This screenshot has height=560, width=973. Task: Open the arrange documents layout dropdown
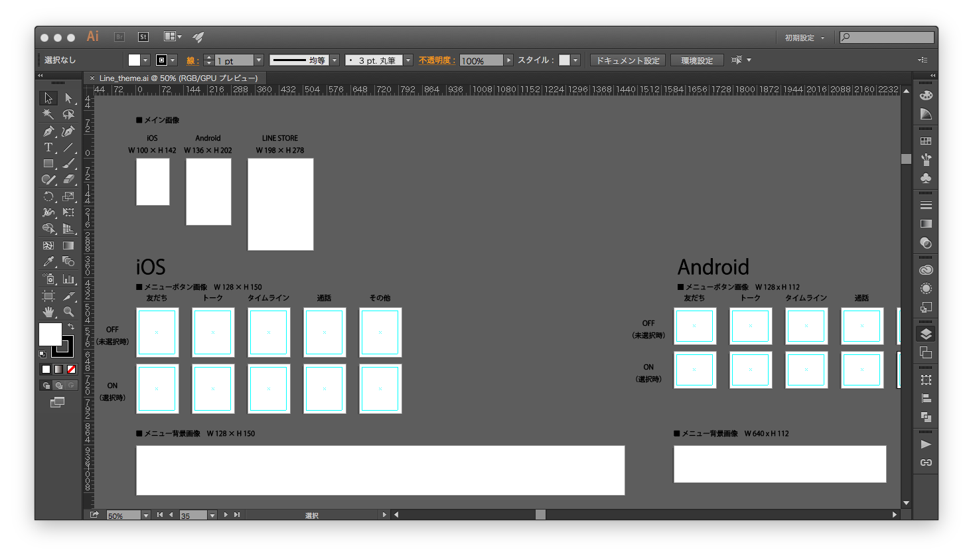click(173, 37)
